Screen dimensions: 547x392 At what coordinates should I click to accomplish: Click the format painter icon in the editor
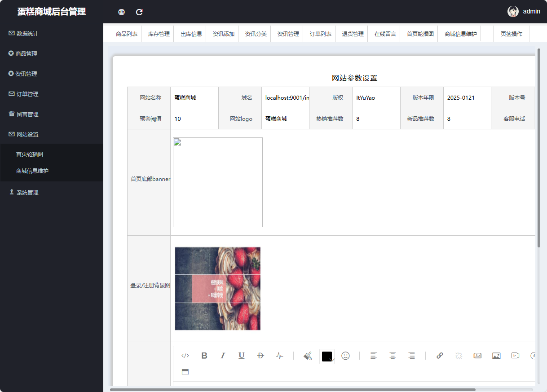(307, 356)
